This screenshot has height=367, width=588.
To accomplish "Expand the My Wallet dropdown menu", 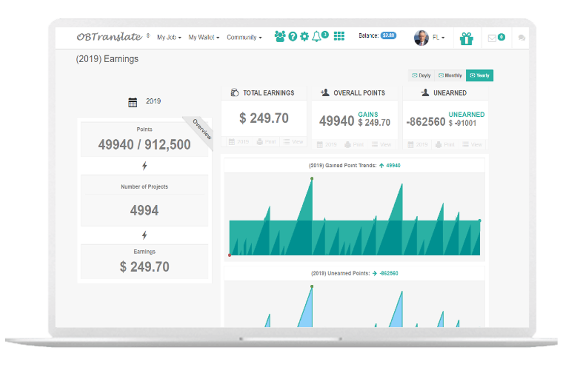I will tap(204, 37).
